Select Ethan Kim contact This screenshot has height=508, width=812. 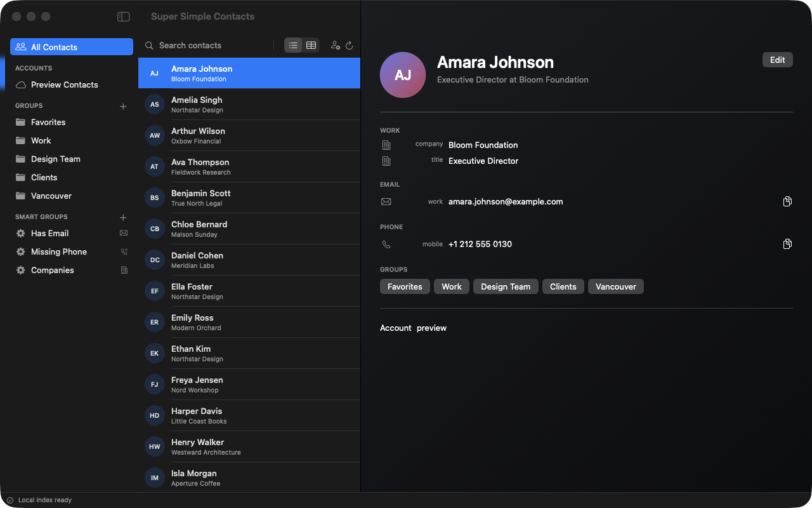pos(249,353)
